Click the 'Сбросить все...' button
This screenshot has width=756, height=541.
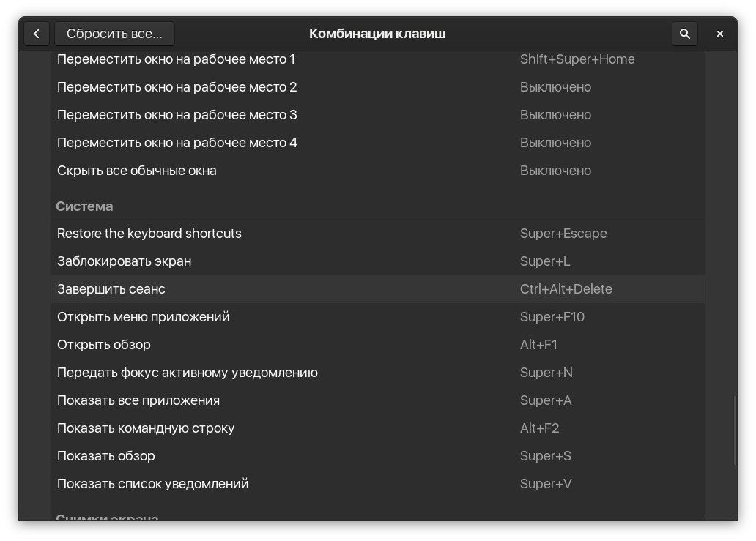pyautogui.click(x=114, y=34)
